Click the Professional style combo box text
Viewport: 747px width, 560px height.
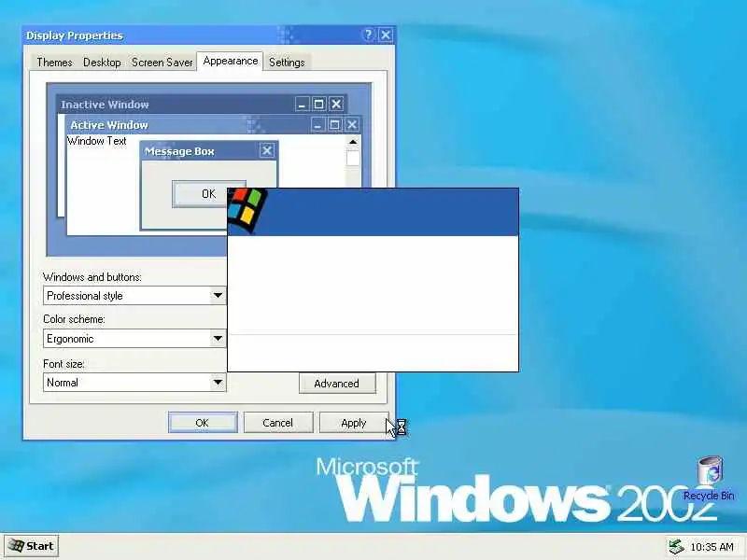(x=85, y=296)
